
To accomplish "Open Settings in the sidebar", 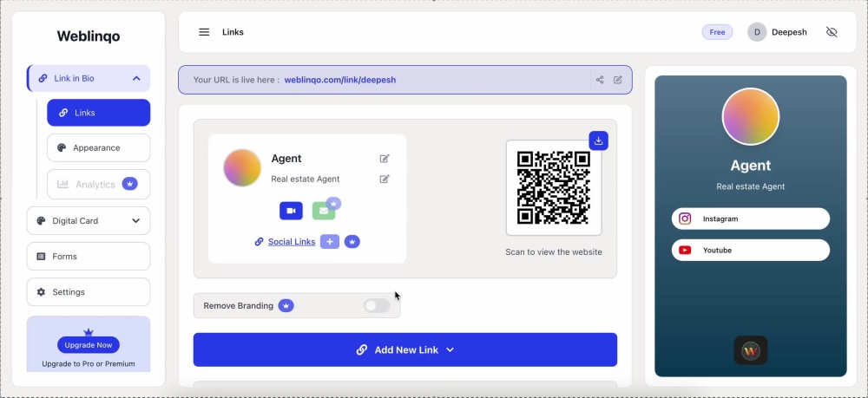I will [89, 292].
